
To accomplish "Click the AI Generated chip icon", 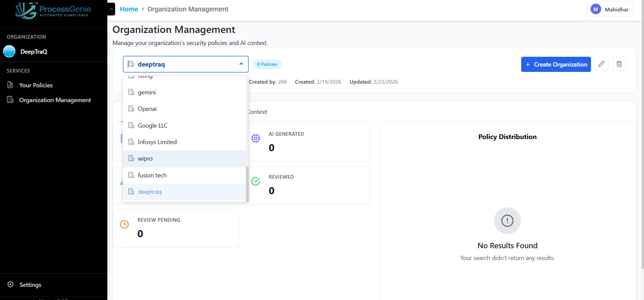I will pyautogui.click(x=256, y=138).
